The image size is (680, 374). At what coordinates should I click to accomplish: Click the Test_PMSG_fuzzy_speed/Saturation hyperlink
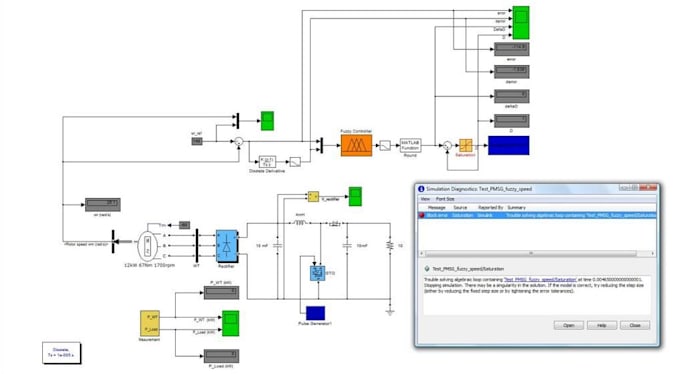point(540,279)
